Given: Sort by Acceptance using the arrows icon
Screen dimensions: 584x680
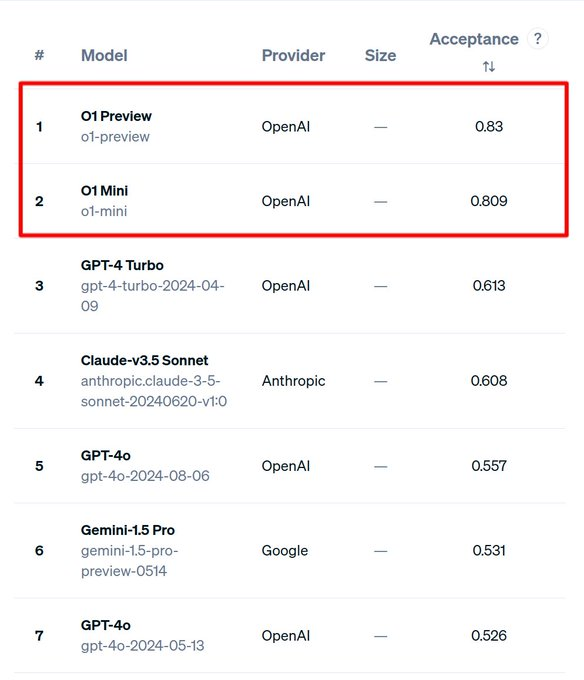Looking at the screenshot, I should tap(489, 66).
